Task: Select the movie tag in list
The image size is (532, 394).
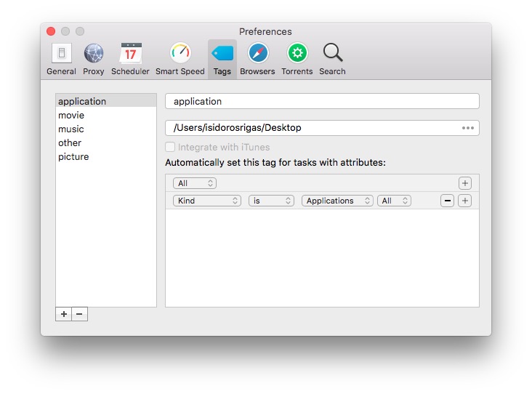Action: pyautogui.click(x=71, y=115)
